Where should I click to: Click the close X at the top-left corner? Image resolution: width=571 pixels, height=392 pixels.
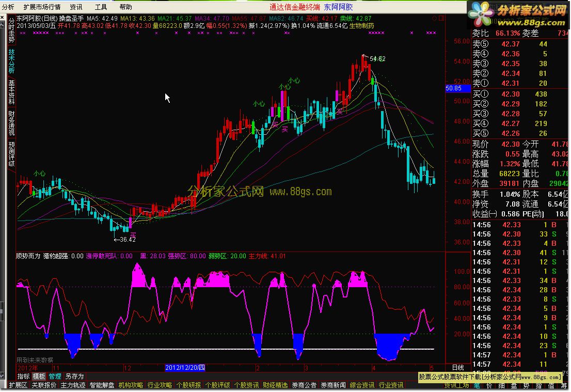[x=3, y=18]
